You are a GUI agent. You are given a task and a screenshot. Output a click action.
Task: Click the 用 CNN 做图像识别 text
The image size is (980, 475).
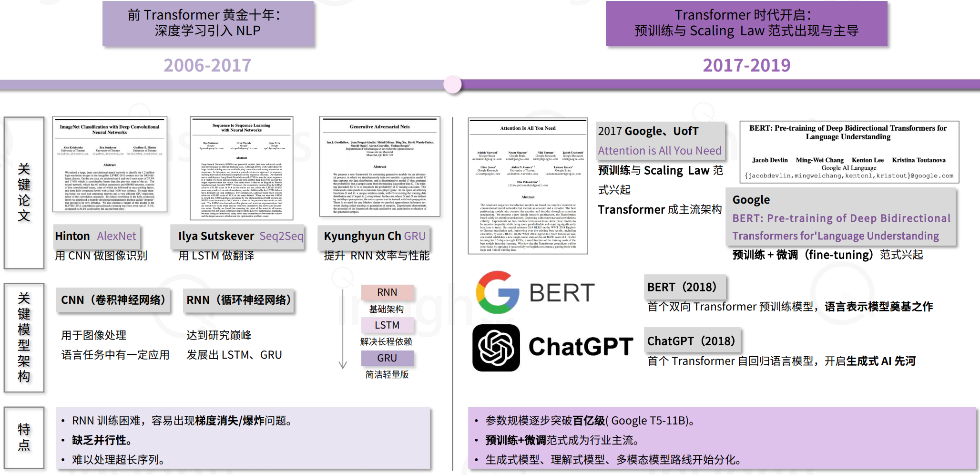click(x=101, y=256)
